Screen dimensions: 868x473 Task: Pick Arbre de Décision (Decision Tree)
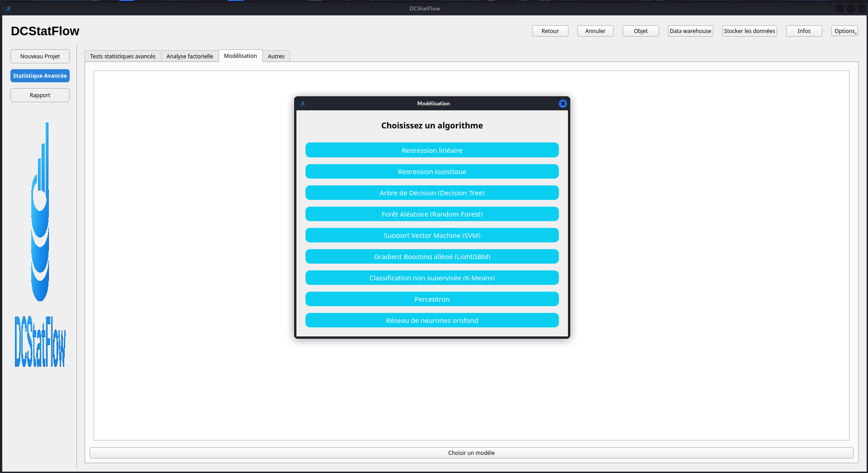(x=432, y=193)
